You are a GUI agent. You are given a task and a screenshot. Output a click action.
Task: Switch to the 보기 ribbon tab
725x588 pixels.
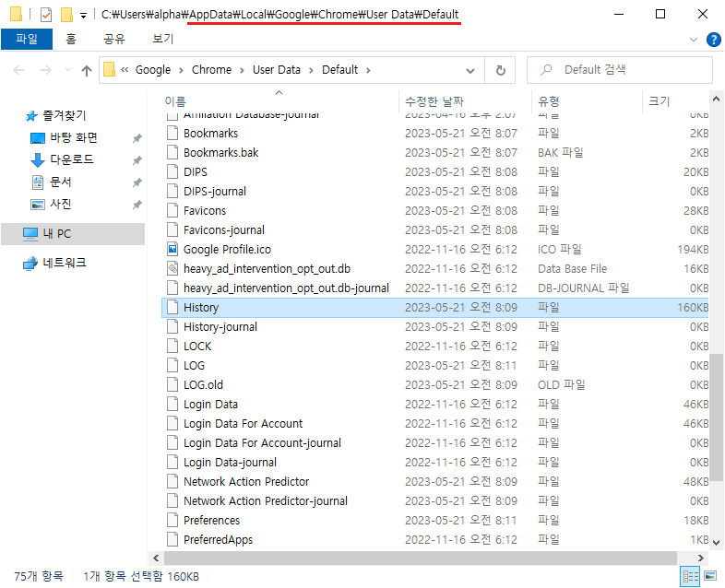(162, 39)
